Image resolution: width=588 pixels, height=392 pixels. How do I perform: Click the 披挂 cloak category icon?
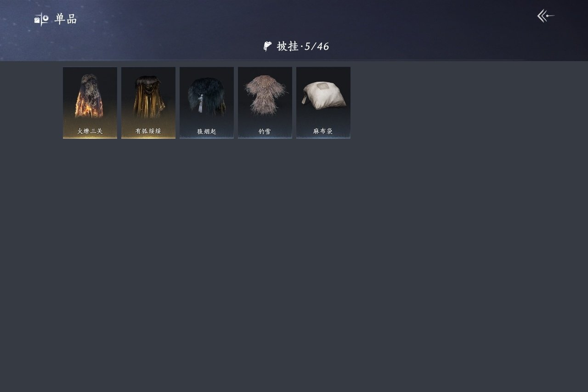[267, 46]
